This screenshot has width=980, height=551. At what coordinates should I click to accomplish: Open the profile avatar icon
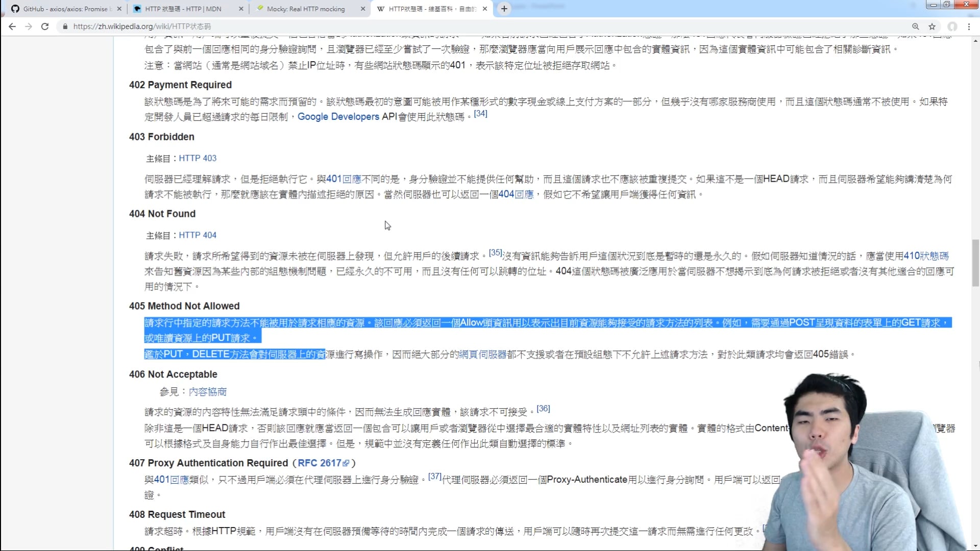pyautogui.click(x=952, y=27)
